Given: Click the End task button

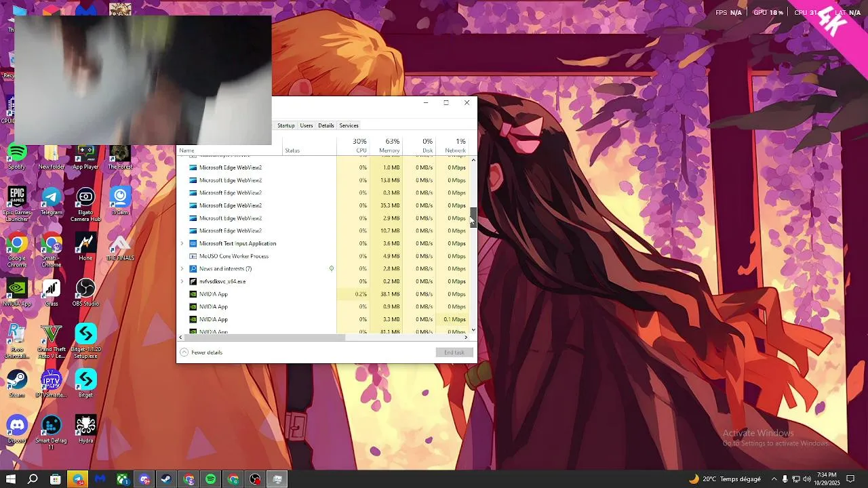Looking at the screenshot, I should pos(454,352).
